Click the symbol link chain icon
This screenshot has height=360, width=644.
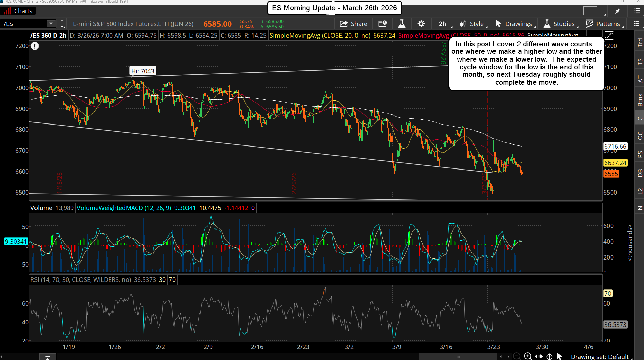pos(62,24)
